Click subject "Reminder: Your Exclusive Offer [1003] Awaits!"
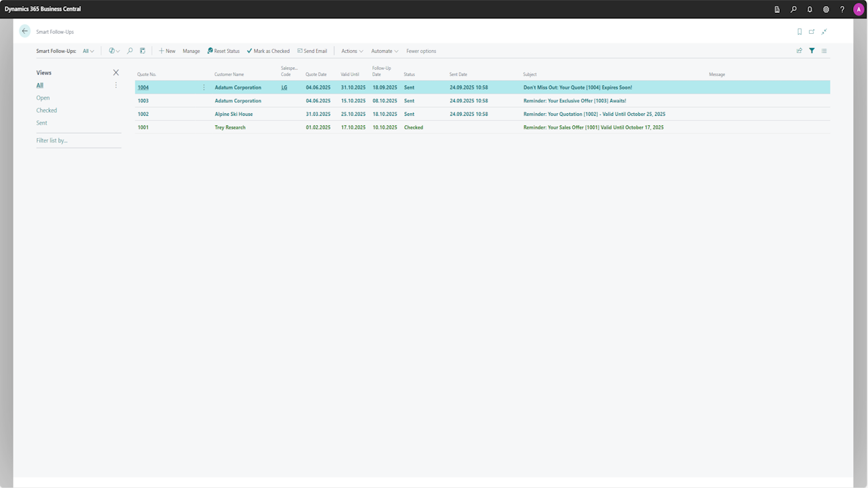Screen dimensions: 868x488 coord(574,100)
